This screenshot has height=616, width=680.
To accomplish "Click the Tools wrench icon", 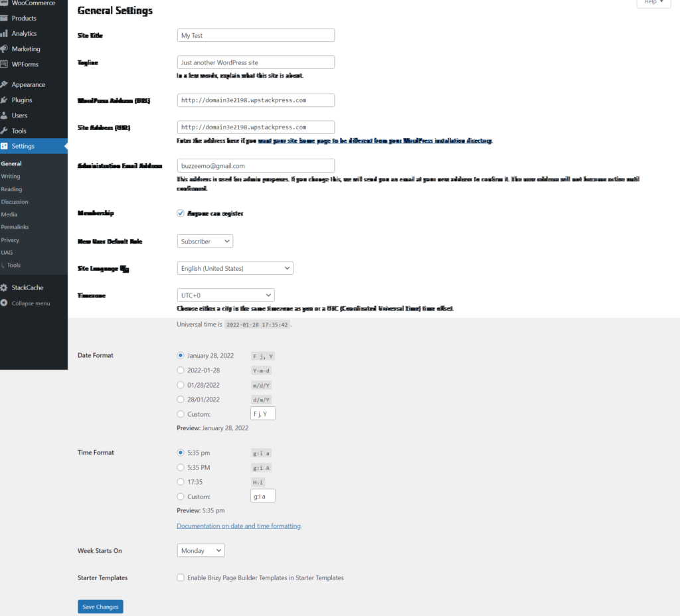I will [x=4, y=131].
